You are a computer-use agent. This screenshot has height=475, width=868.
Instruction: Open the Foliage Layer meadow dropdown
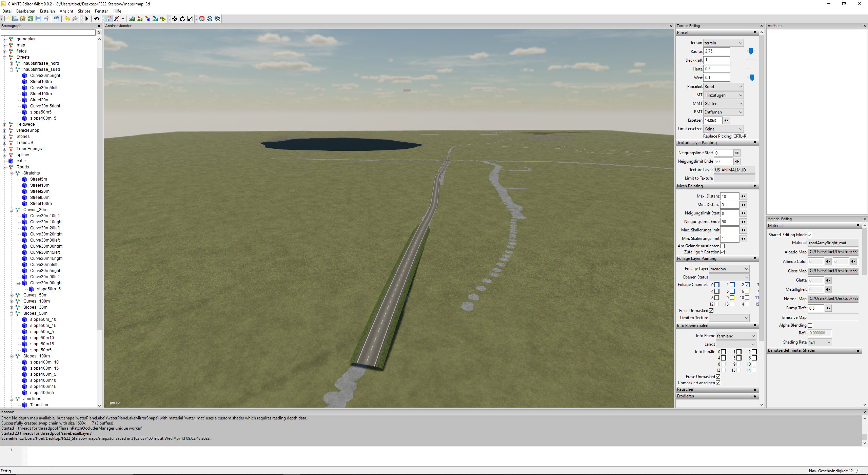pyautogui.click(x=729, y=269)
